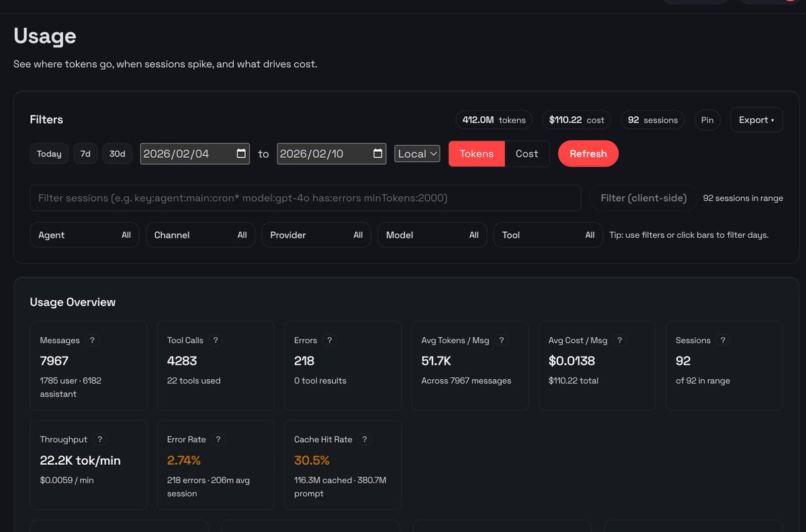Show help for Sessions metric
806x532 pixels.
point(723,341)
